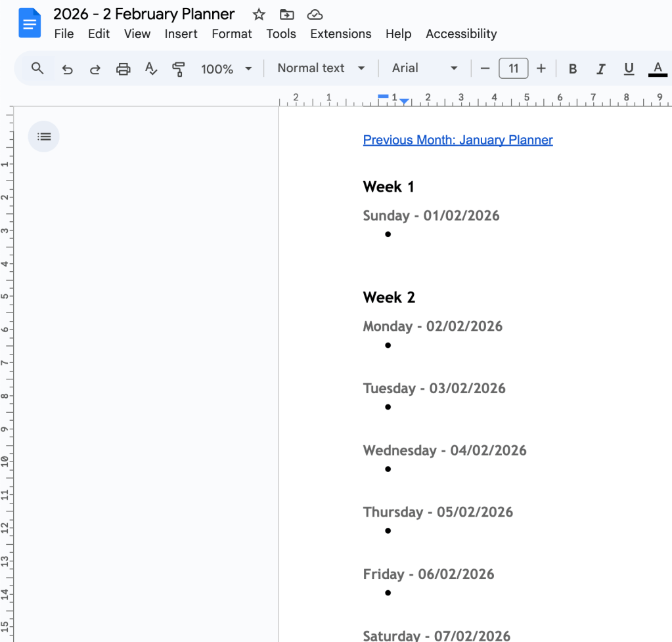Viewport: 672px width, 642px height.
Task: Show document outline panel
Action: [44, 137]
